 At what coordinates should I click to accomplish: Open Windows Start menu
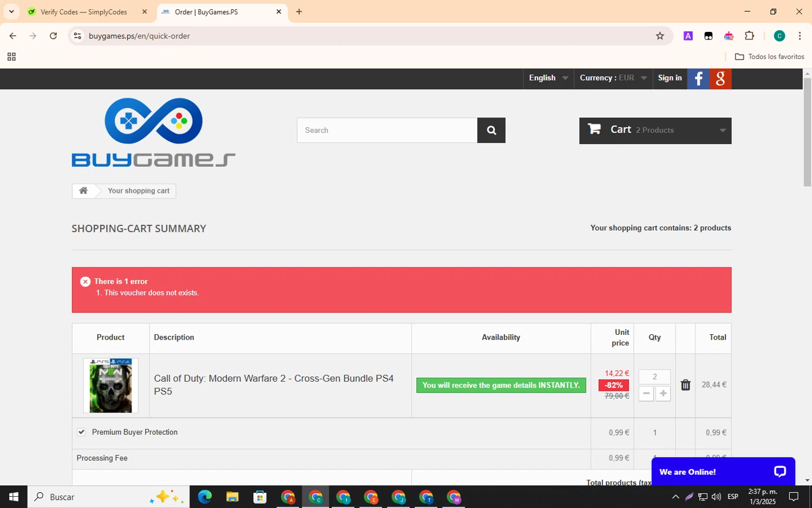[14, 497]
